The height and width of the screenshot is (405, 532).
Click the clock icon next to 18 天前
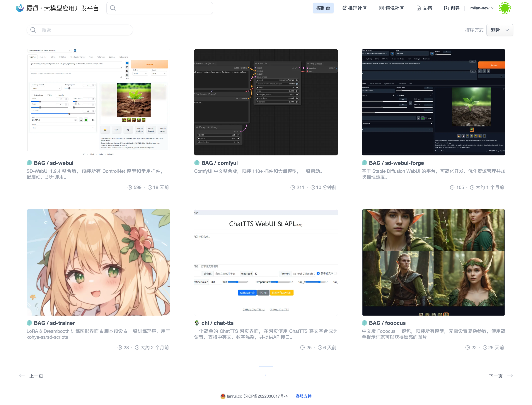point(150,188)
